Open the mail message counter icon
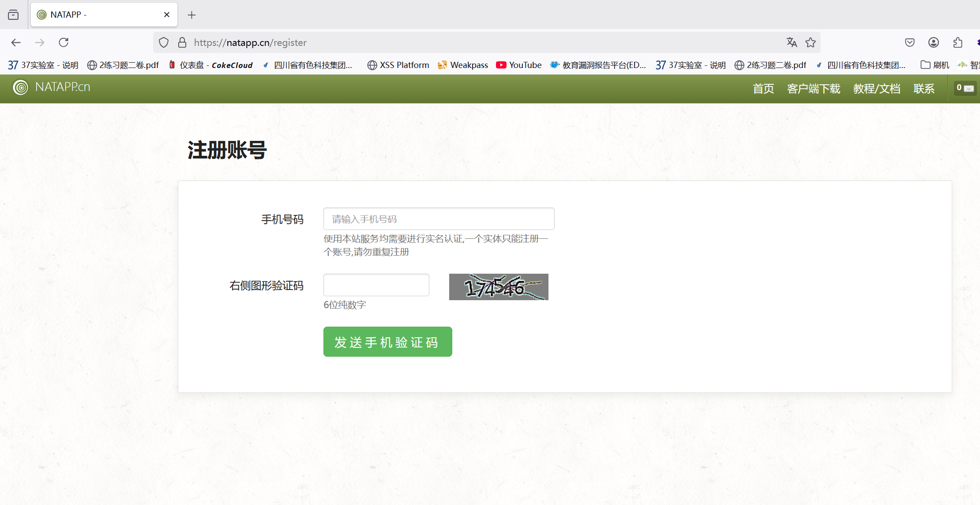The width and height of the screenshot is (980, 505). [x=965, y=88]
